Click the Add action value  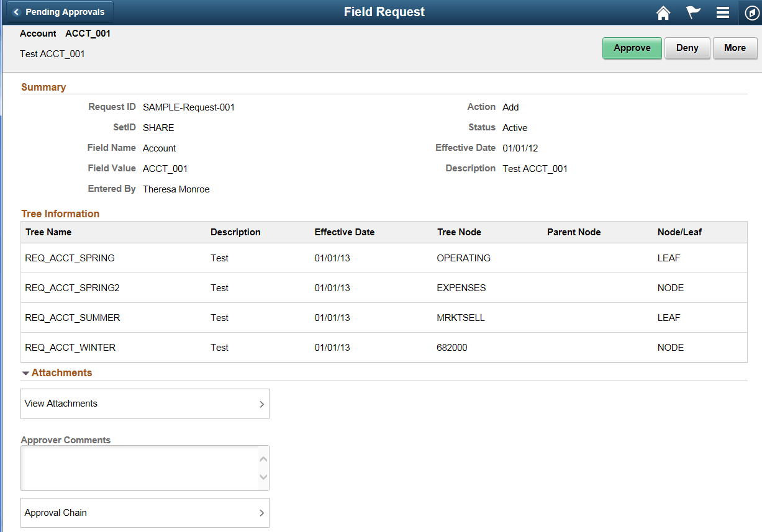(510, 107)
